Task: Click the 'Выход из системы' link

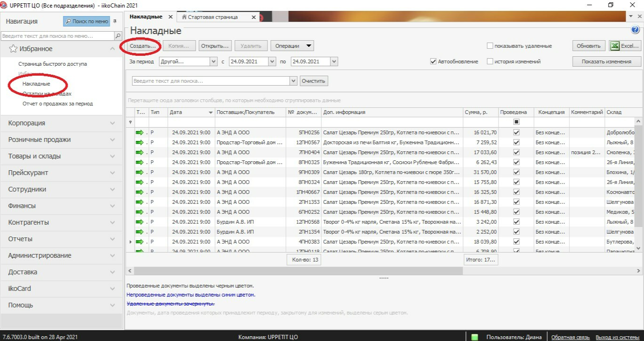Action: [618, 337]
